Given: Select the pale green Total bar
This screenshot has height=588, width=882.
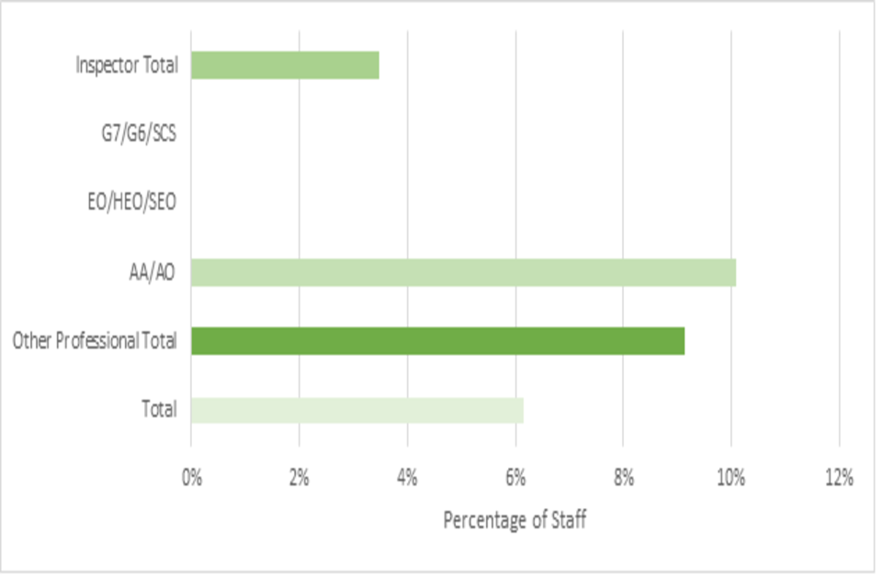Looking at the screenshot, I should pyautogui.click(x=356, y=410).
